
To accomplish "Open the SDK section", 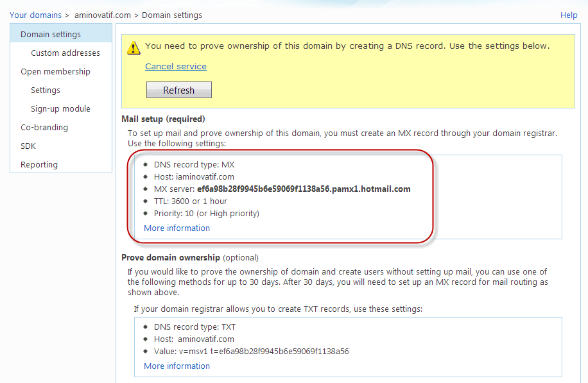I will click(28, 146).
